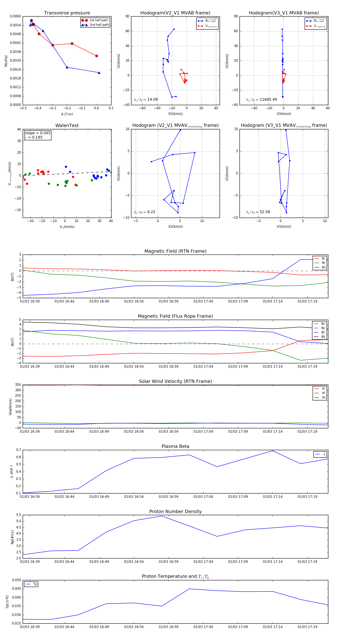Click 'V2(km/s)' label under MVAB hodogram
Screen dimensions: 351x644
coord(175,114)
